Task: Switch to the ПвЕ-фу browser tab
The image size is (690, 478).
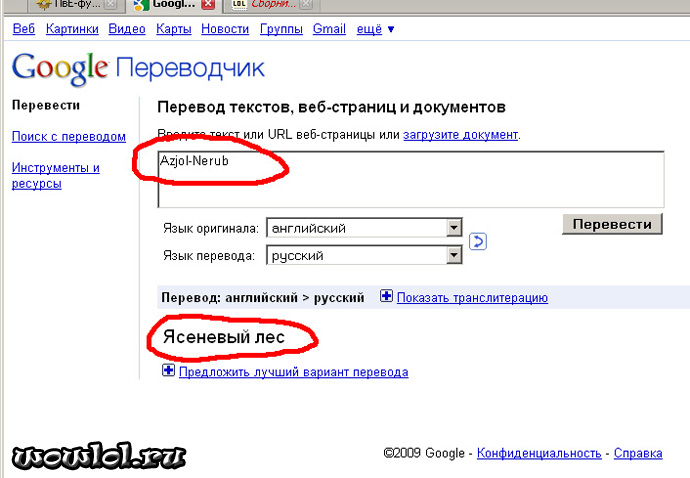Action: [75, 5]
